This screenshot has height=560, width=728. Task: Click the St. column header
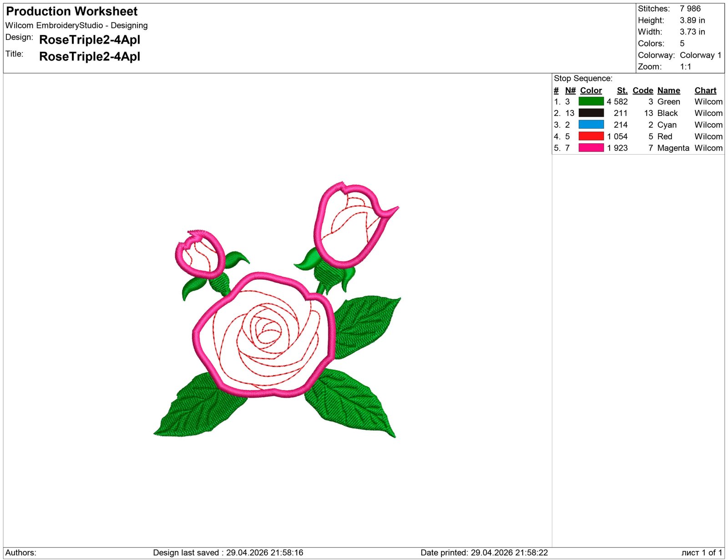[622, 91]
